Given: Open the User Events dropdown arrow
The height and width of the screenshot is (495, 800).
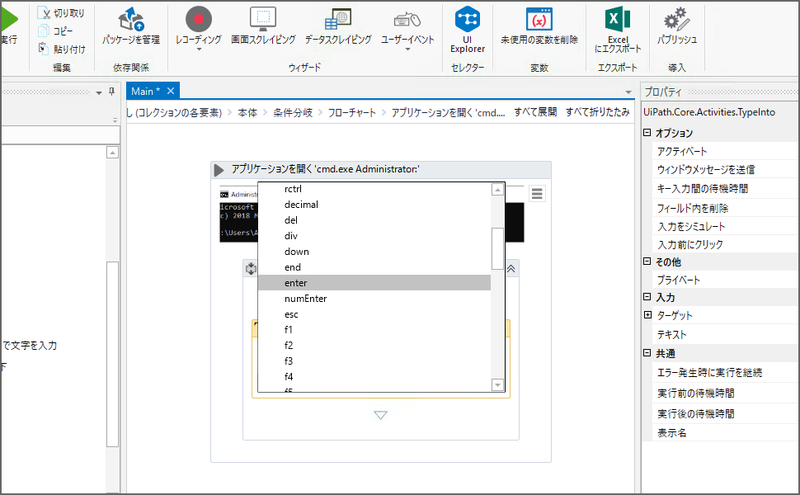Looking at the screenshot, I should tap(407, 50).
